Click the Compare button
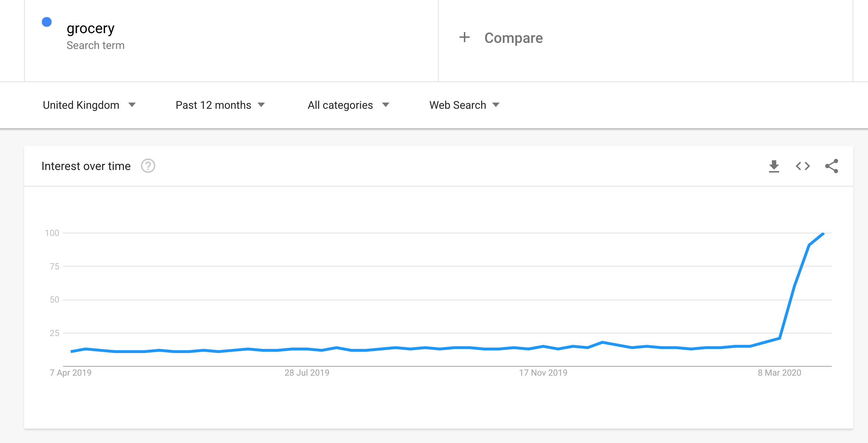 coord(501,38)
